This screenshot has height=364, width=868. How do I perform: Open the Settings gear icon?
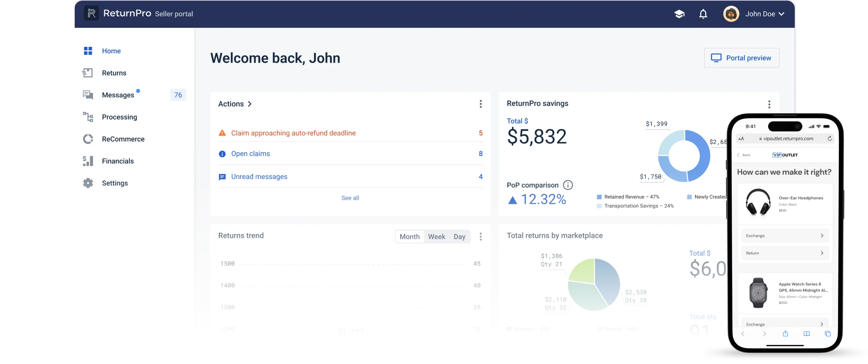click(88, 183)
